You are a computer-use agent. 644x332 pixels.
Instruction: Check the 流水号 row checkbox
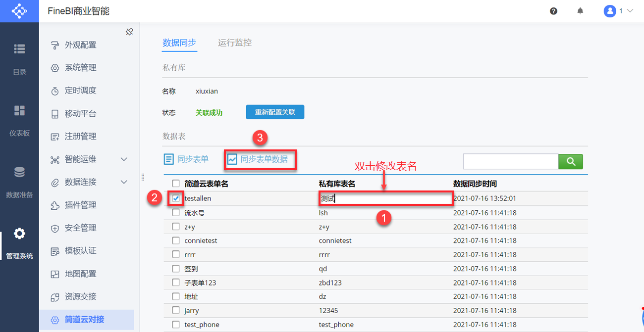[176, 212]
